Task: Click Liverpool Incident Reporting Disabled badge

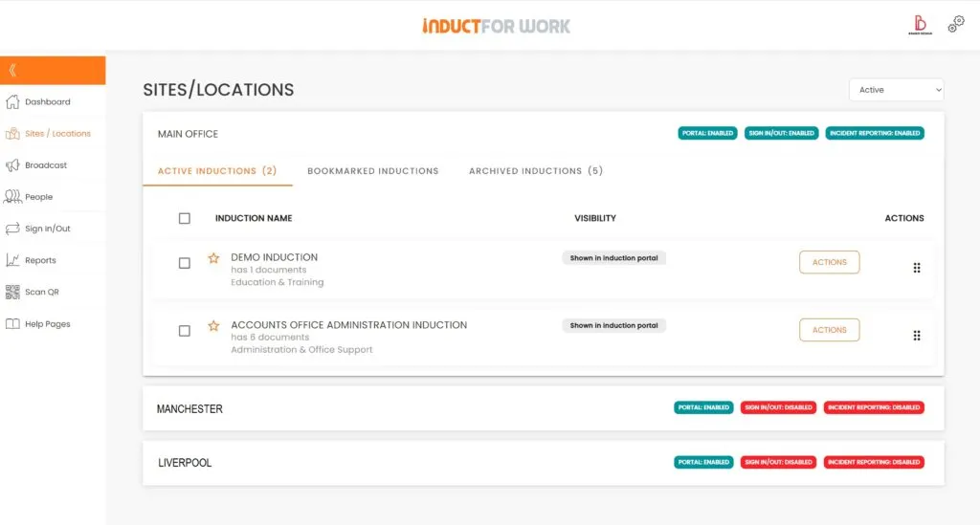Action: coord(874,463)
